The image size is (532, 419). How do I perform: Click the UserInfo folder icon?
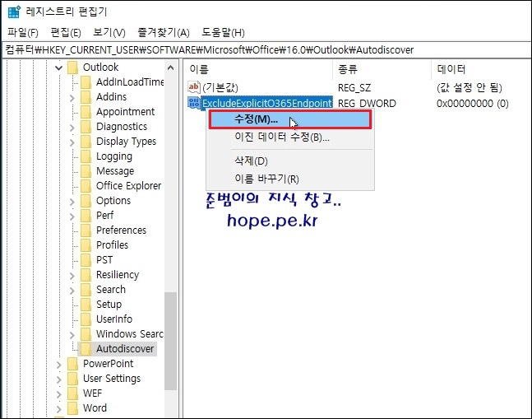86,319
